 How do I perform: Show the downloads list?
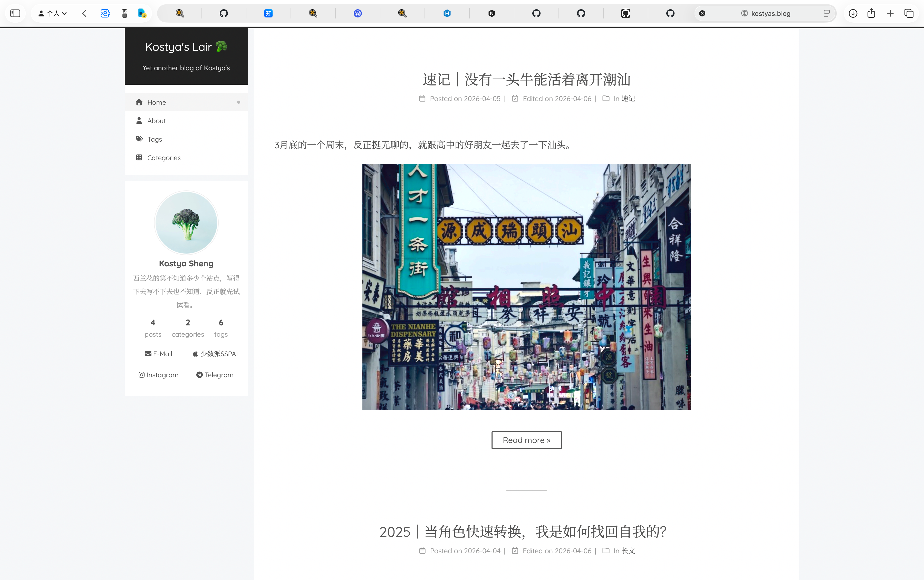click(853, 13)
